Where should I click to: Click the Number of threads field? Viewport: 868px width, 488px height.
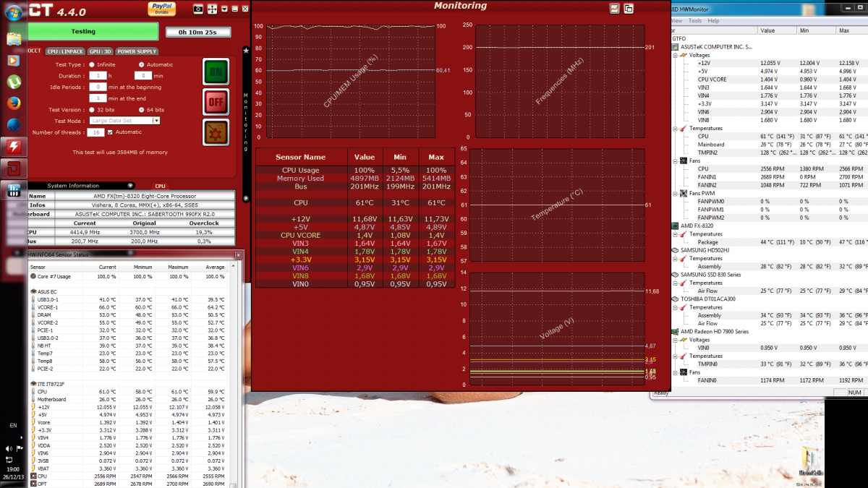[x=95, y=132]
